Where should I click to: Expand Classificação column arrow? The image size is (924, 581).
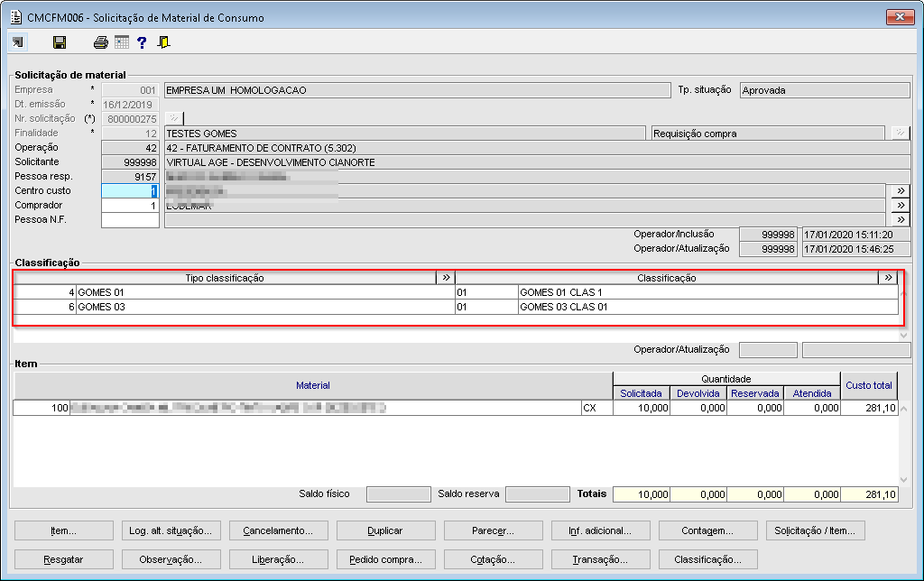tap(888, 278)
